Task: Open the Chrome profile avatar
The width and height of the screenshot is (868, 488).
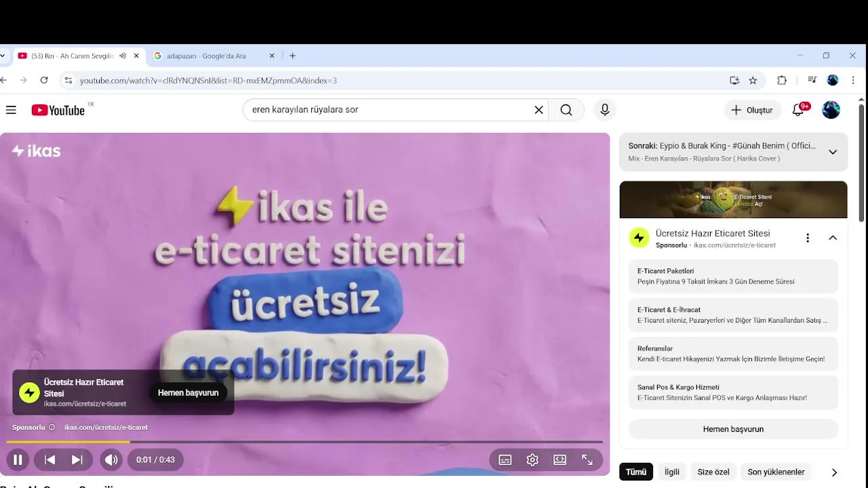Action: [x=833, y=80]
